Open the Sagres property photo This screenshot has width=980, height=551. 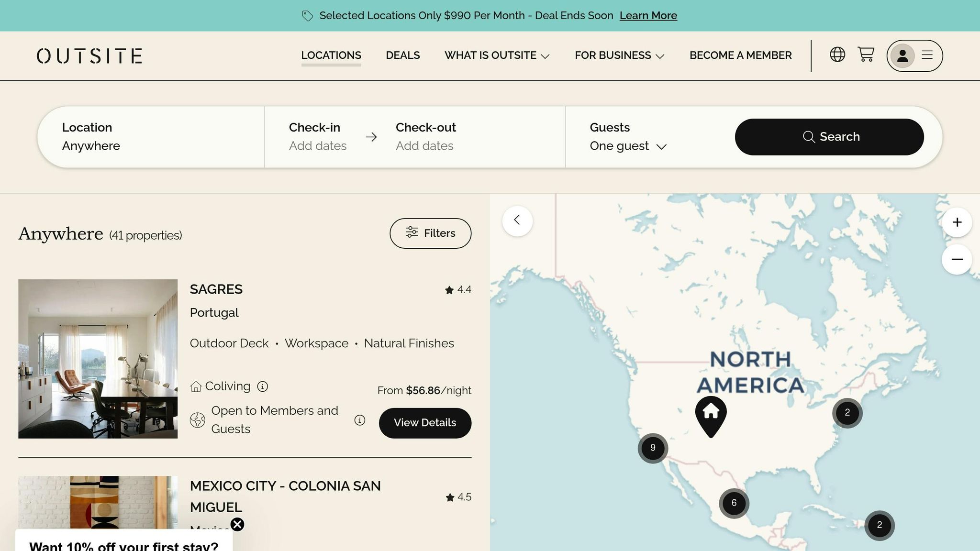98,359
